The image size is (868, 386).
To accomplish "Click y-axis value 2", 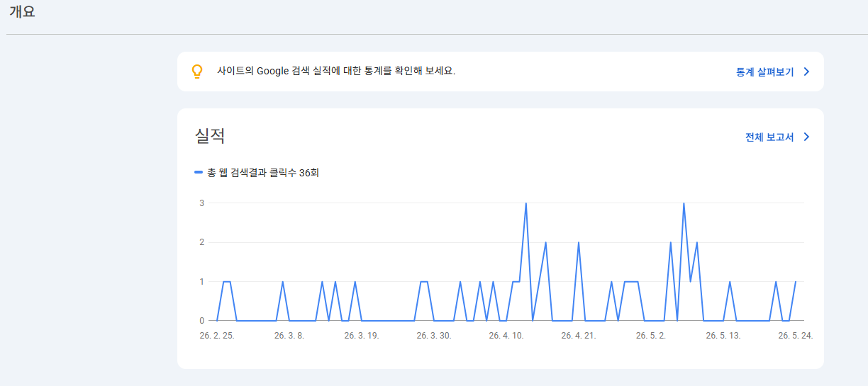I will pos(201,242).
